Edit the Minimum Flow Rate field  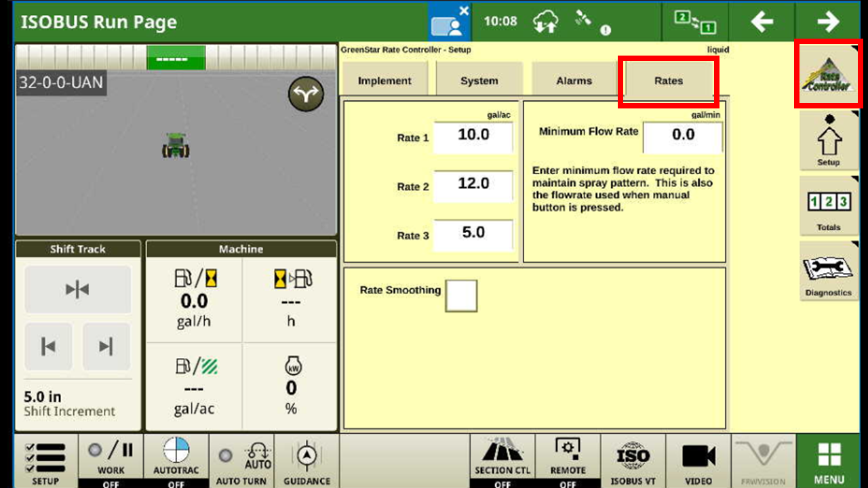click(x=683, y=138)
